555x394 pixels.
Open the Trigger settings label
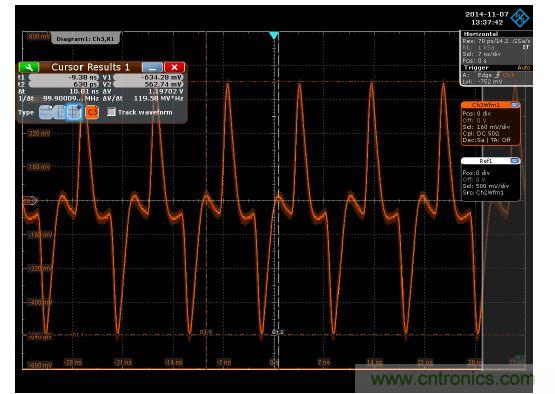point(476,68)
